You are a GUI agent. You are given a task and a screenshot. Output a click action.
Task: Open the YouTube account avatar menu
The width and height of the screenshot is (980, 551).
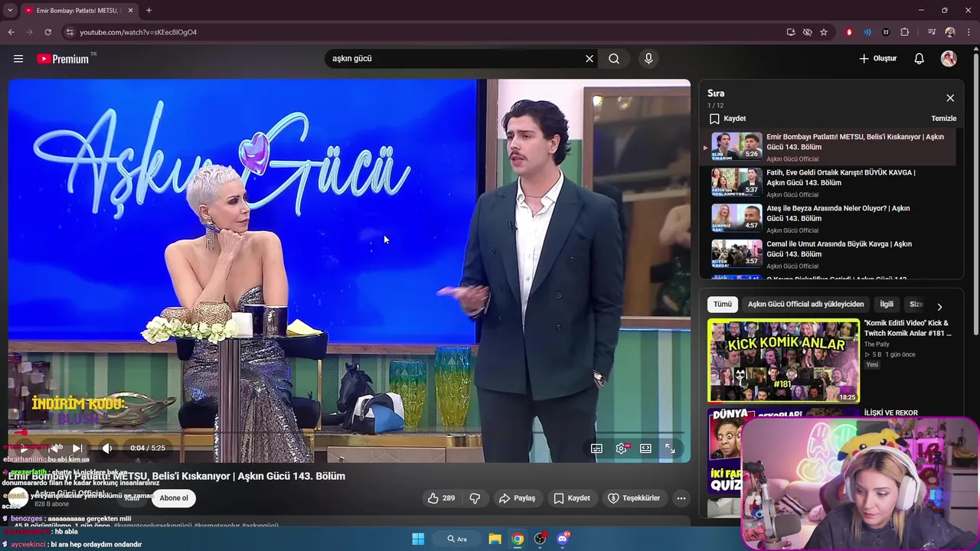point(949,59)
